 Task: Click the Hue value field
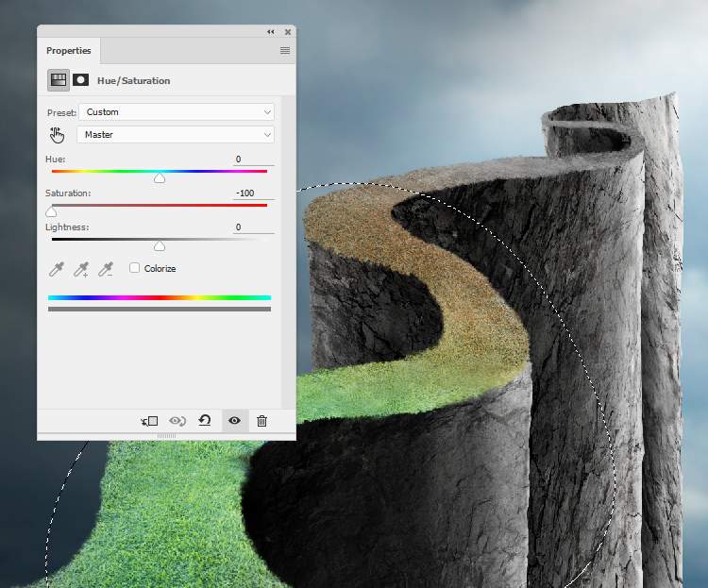tap(253, 159)
